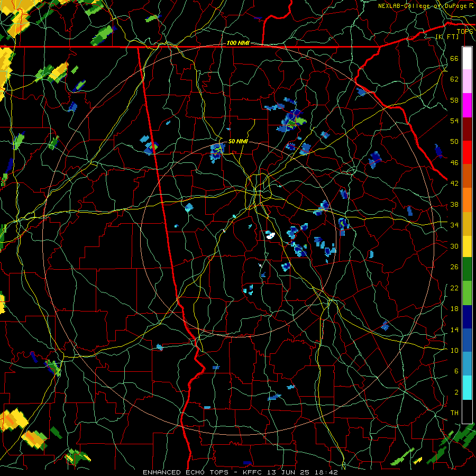Click the bright red 46-50 kft legend swatch
The image size is (476, 476).
467,152
